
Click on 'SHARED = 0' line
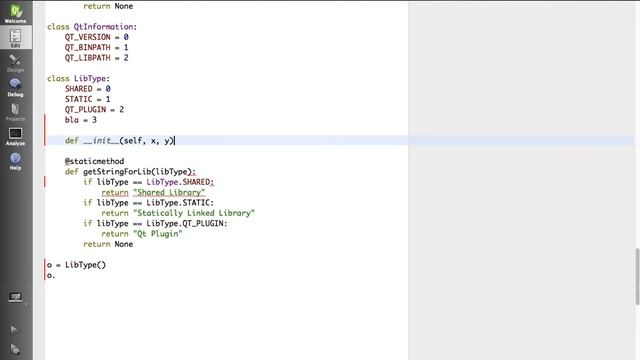(87, 89)
